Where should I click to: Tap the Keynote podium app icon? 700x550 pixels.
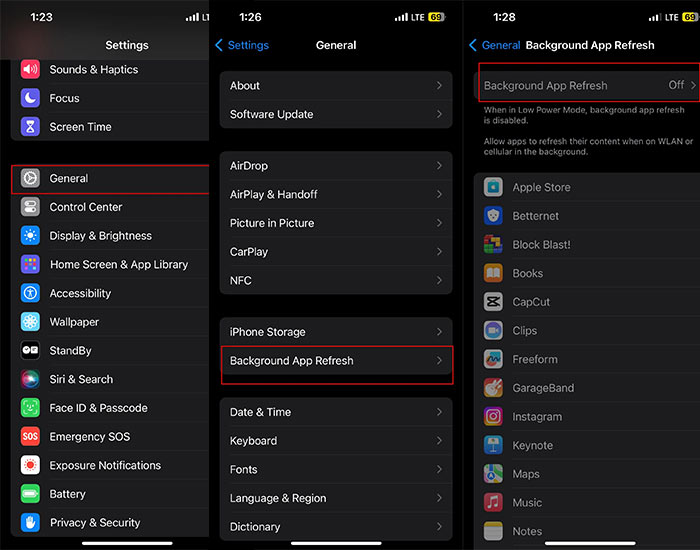[493, 445]
